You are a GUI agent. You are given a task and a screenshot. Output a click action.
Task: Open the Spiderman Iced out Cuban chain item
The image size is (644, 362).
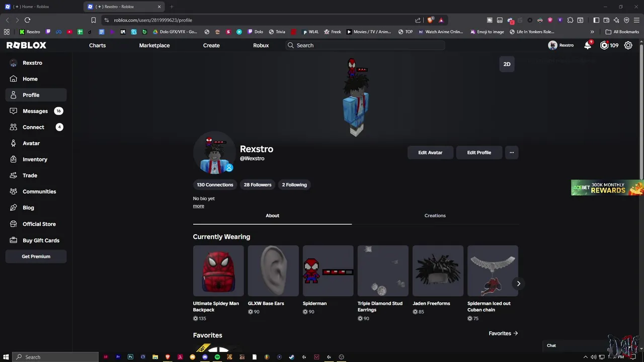coord(493,284)
